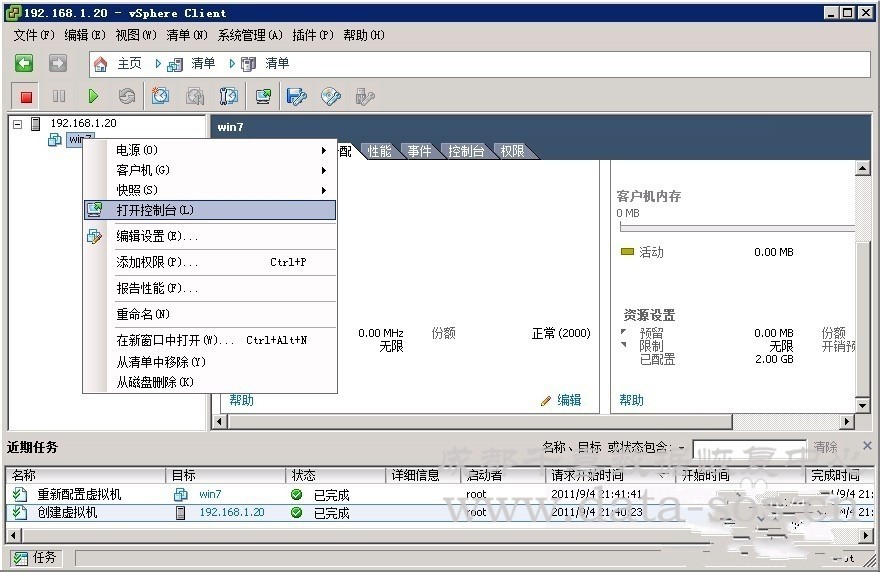Viewport: 880px width, 572px height.
Task: Collapse the 192.168.1.20 host tree node
Action: (x=17, y=123)
